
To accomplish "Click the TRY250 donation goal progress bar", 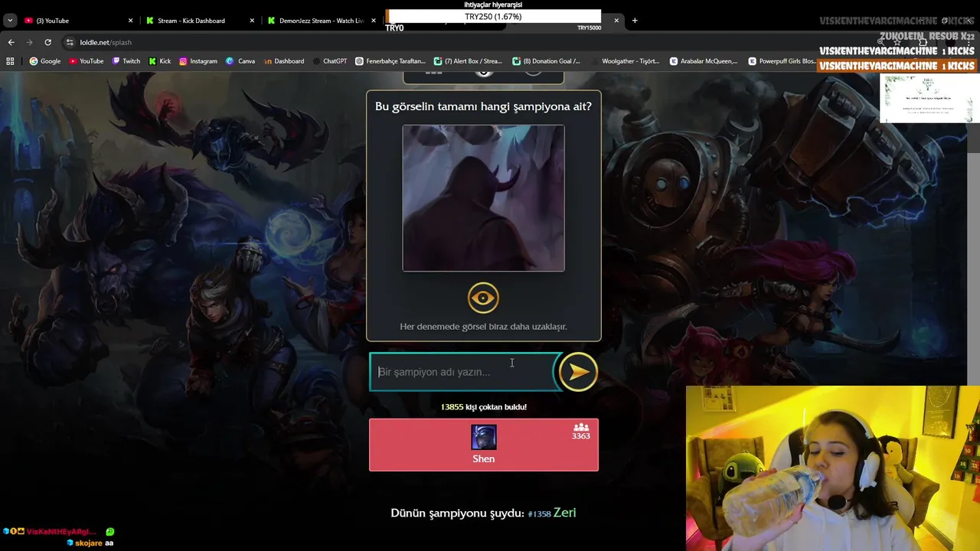I will 493,16.
